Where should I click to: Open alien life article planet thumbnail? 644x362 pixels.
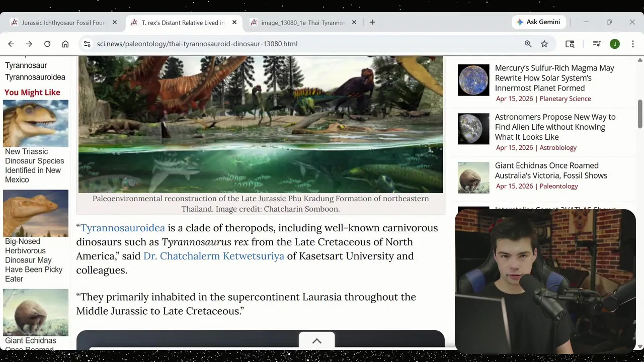[473, 129]
